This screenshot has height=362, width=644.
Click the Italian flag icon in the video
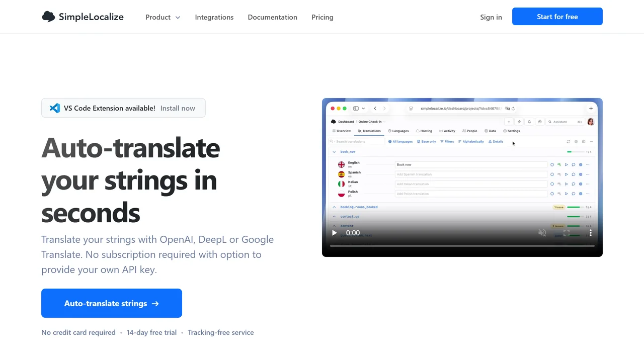point(341,184)
